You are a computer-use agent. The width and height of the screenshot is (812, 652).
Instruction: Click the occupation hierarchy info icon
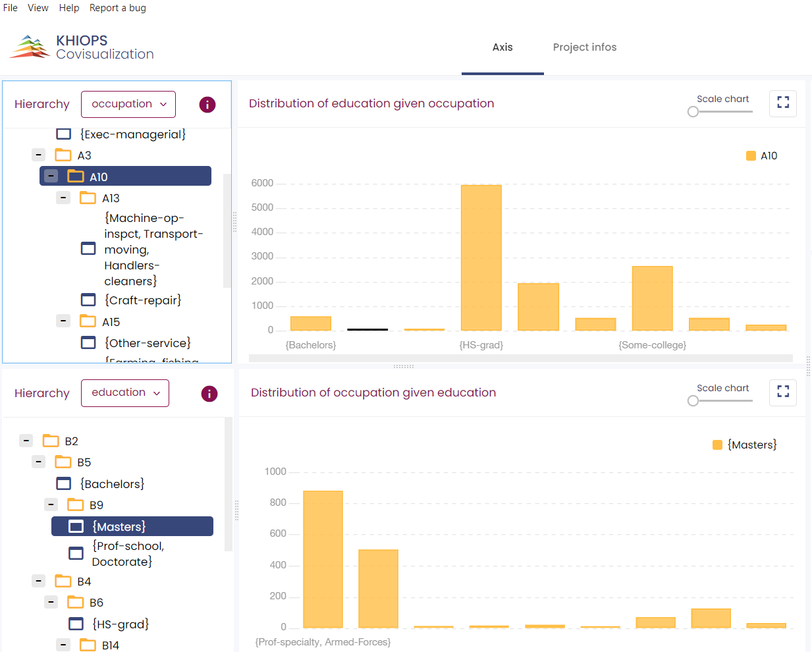[x=207, y=105]
